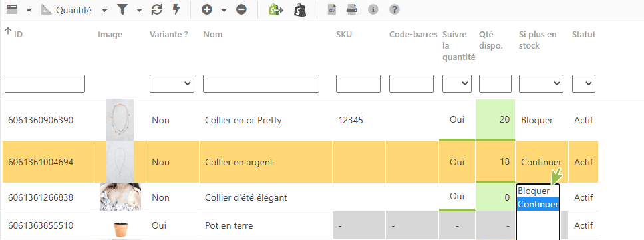Click the lightning bolt quick action icon
The image size is (644, 240).
coord(176,9)
